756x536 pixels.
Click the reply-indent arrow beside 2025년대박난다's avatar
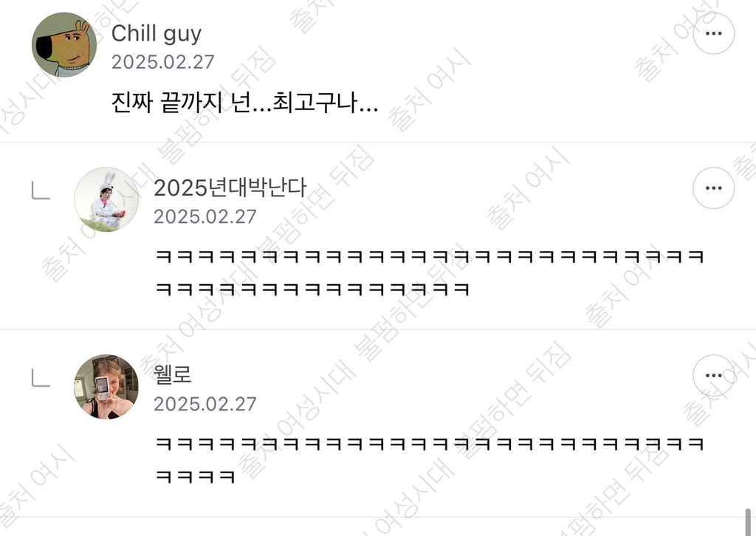[x=41, y=190]
